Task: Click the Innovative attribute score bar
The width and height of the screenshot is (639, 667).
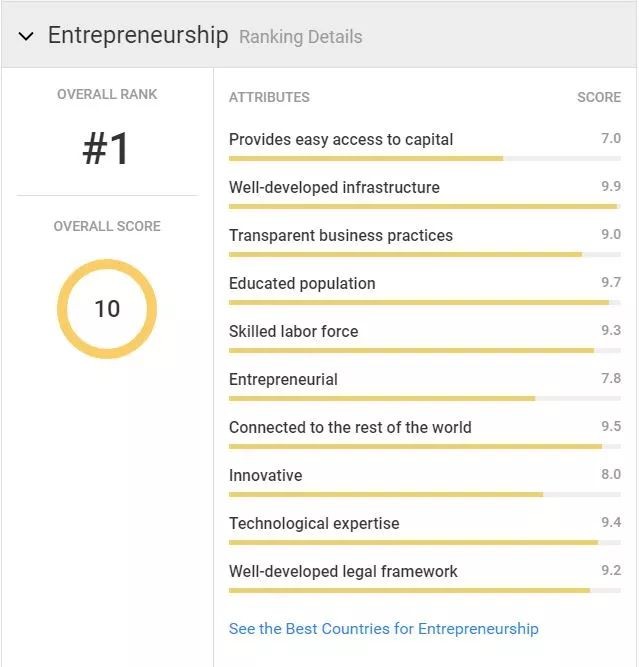Action: (424, 494)
